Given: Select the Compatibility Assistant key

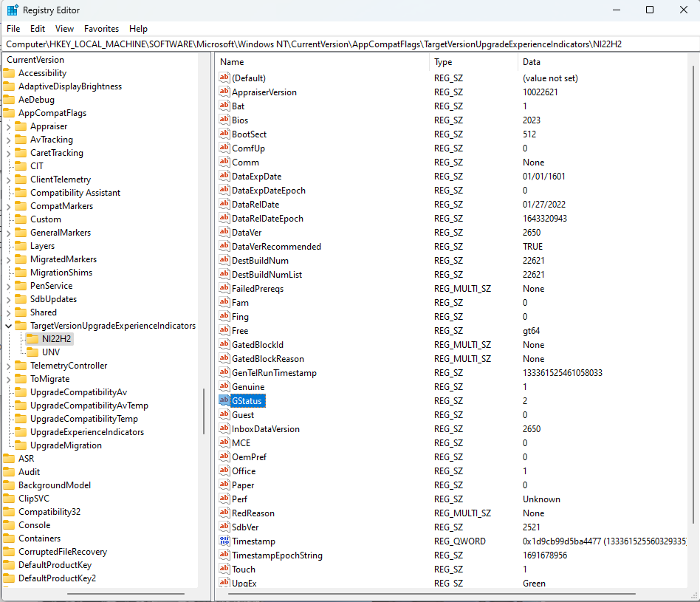Looking at the screenshot, I should pos(75,193).
